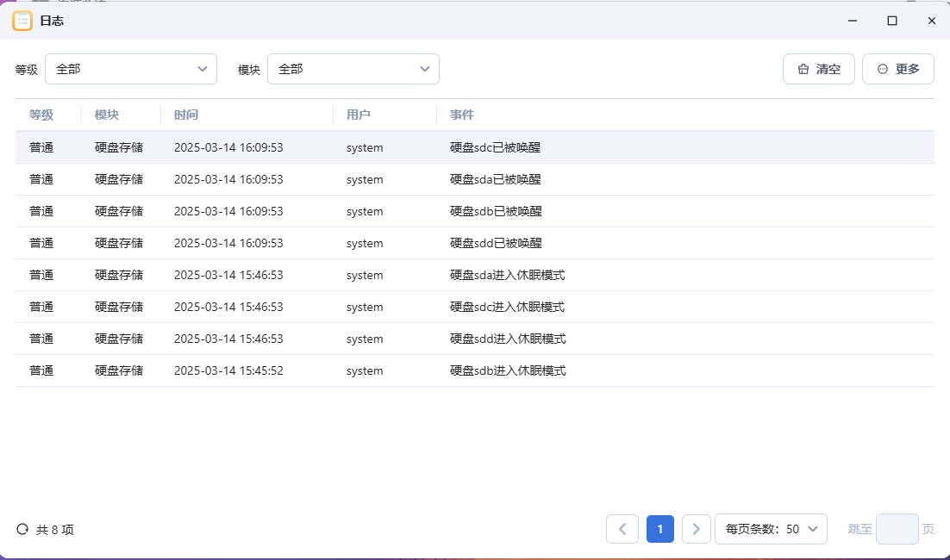Viewport: 950px width, 560px height.
Task: Click the 事件 column header
Action: pos(462,115)
